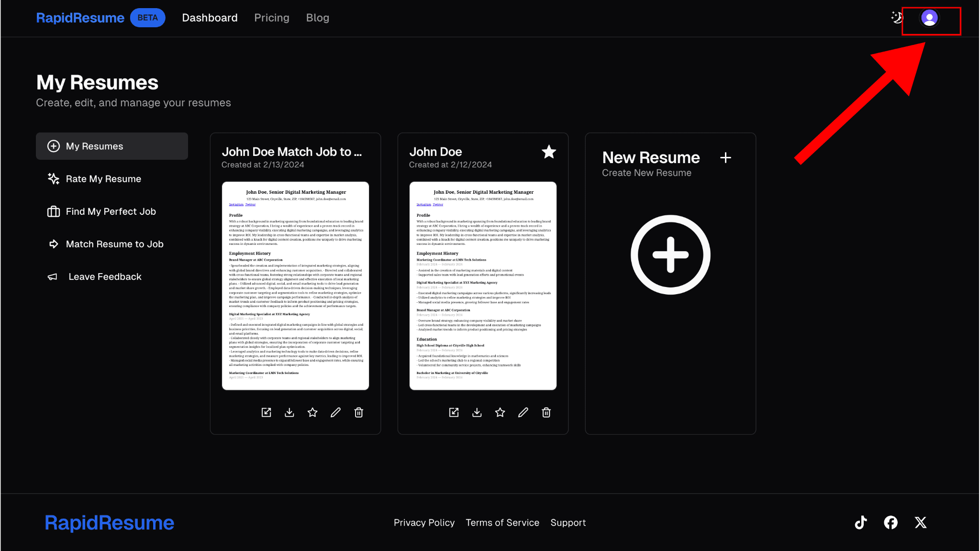Open Match Resume to Job section
Image resolution: width=980 pixels, height=551 pixels.
114,244
